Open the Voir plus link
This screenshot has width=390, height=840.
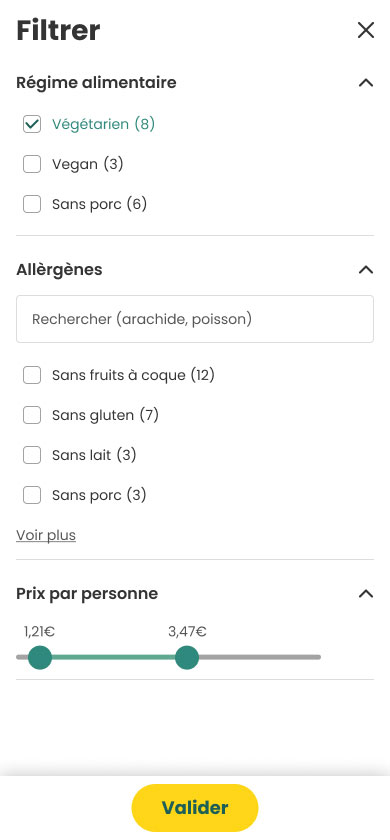coord(46,535)
